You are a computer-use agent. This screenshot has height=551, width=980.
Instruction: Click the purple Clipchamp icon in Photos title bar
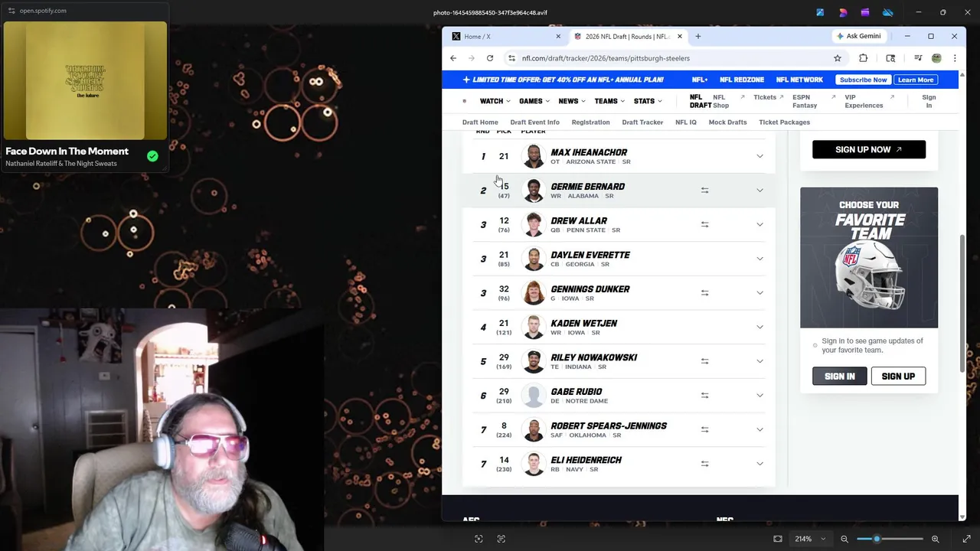865,12
